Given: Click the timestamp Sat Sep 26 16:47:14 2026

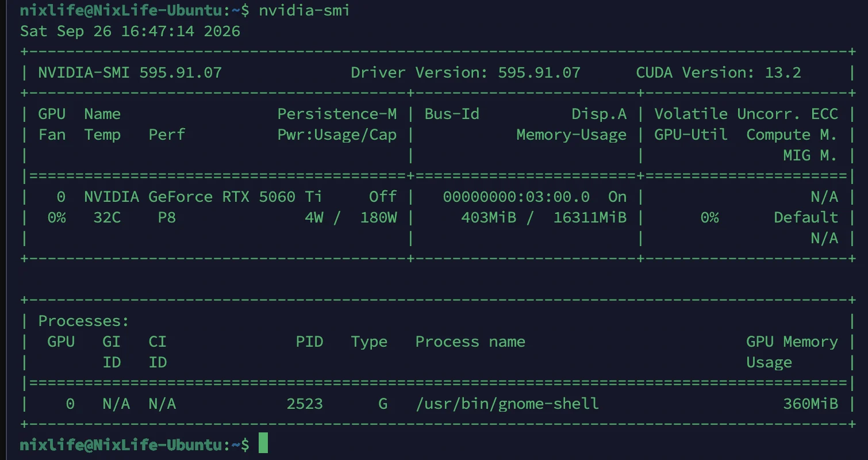Looking at the screenshot, I should pos(130,31).
